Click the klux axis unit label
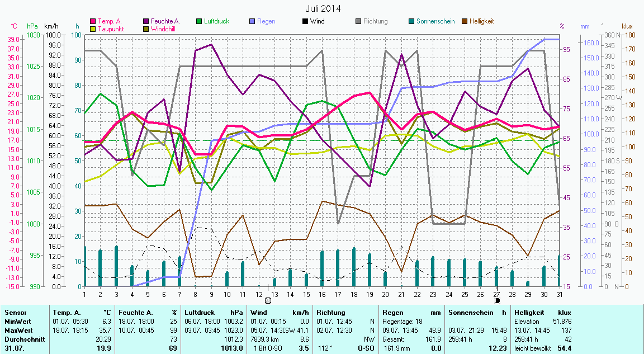 point(627,26)
